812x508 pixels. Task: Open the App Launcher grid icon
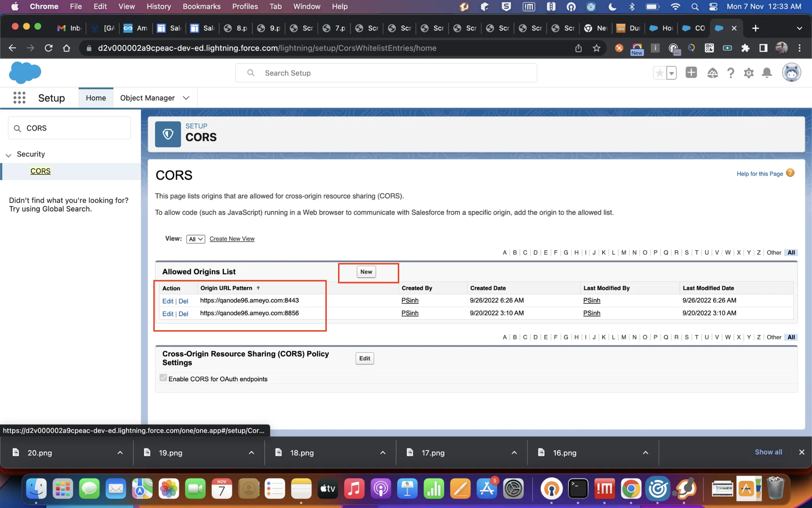[x=19, y=98]
